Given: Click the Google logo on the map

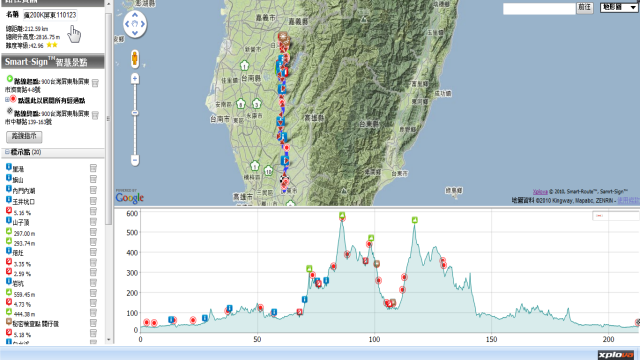Looking at the screenshot, I should [129, 198].
